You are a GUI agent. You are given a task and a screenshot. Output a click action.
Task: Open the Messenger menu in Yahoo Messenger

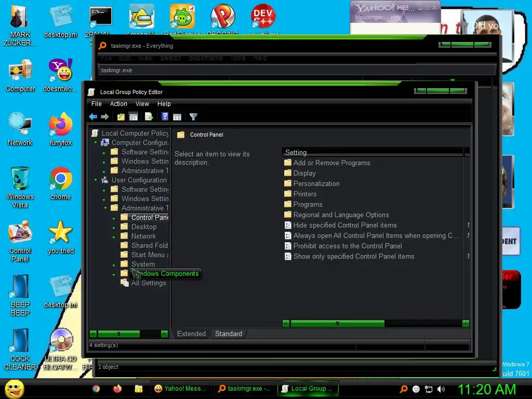(368, 17)
